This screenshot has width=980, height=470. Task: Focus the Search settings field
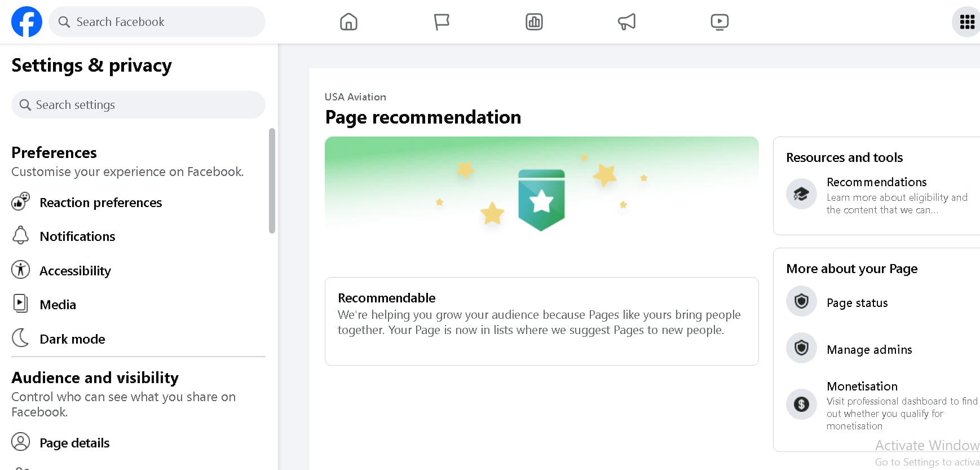pos(138,105)
